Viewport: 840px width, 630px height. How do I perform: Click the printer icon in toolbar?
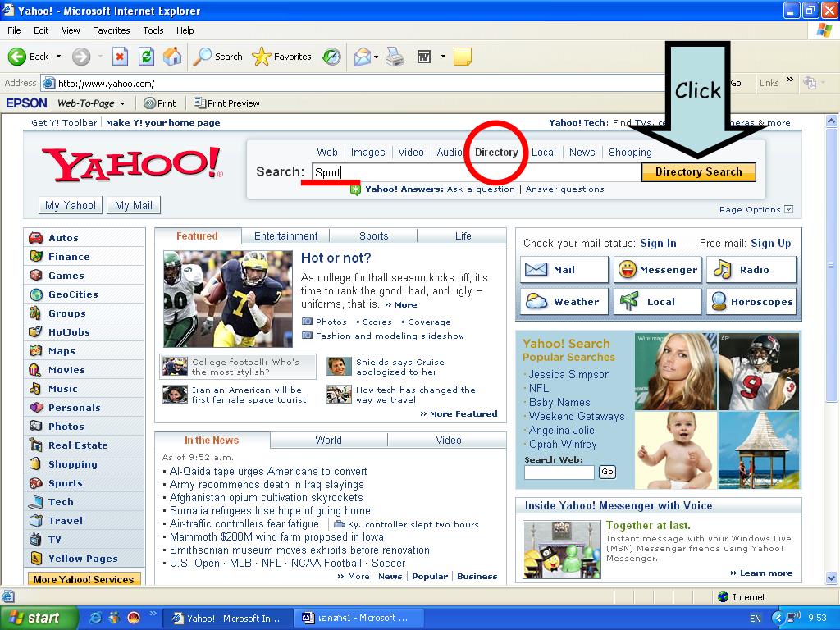(x=395, y=57)
